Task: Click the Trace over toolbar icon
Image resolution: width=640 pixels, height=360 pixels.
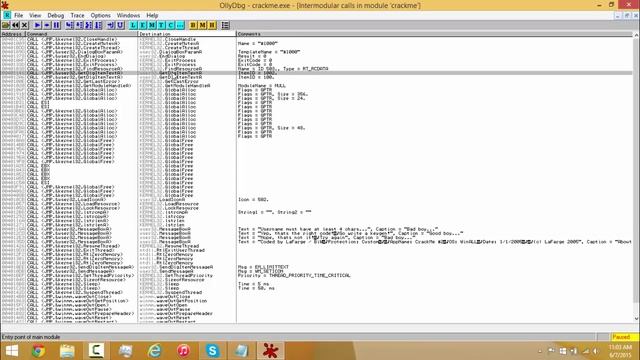Action: coord(98,25)
